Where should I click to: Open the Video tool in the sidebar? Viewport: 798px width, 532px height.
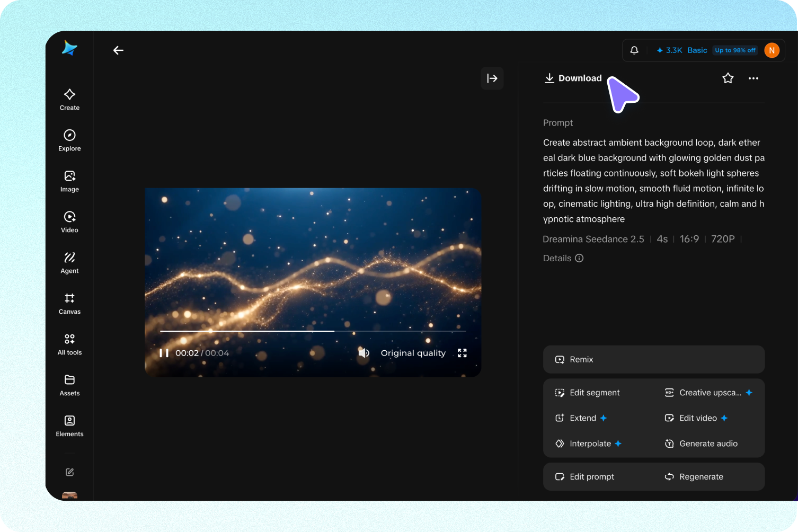click(x=69, y=222)
